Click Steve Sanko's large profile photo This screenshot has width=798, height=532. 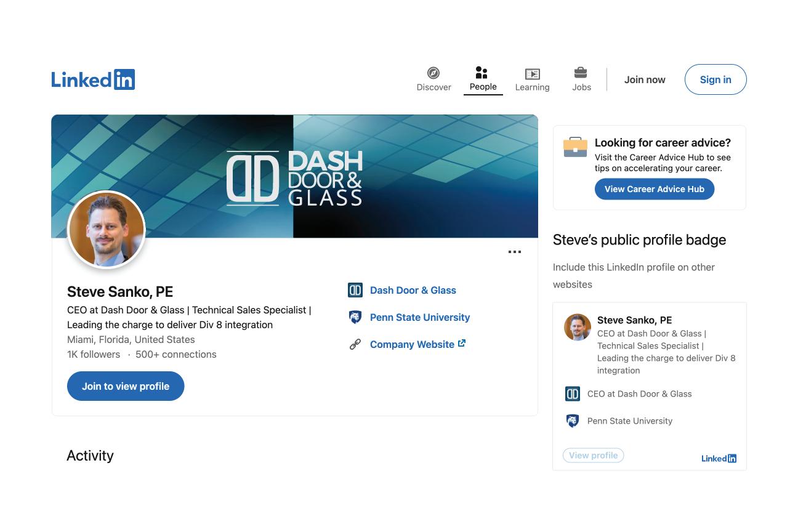107,230
